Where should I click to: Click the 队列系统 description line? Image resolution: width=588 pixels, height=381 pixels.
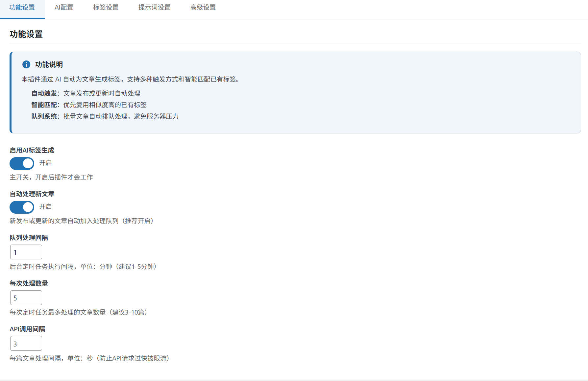tap(105, 116)
